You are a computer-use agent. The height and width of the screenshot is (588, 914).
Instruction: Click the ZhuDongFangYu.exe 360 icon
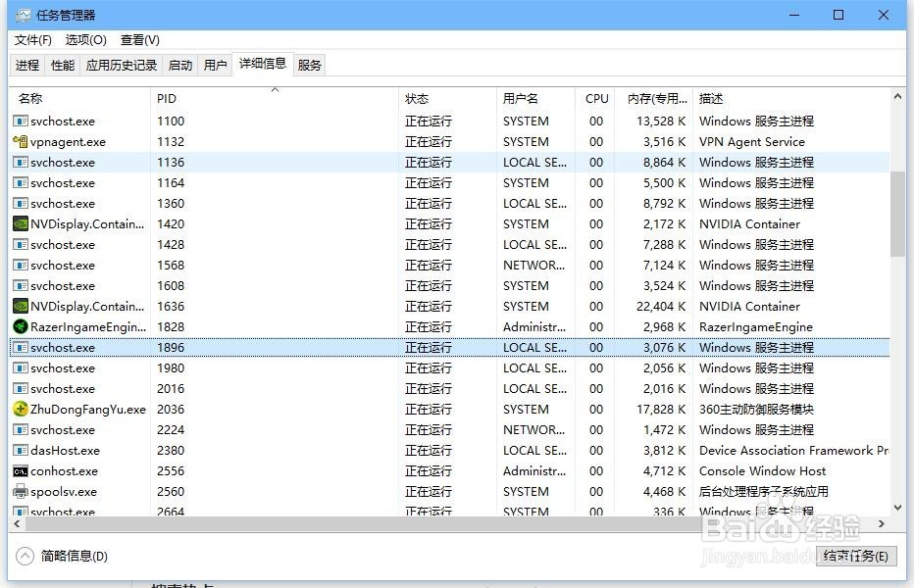[21, 409]
